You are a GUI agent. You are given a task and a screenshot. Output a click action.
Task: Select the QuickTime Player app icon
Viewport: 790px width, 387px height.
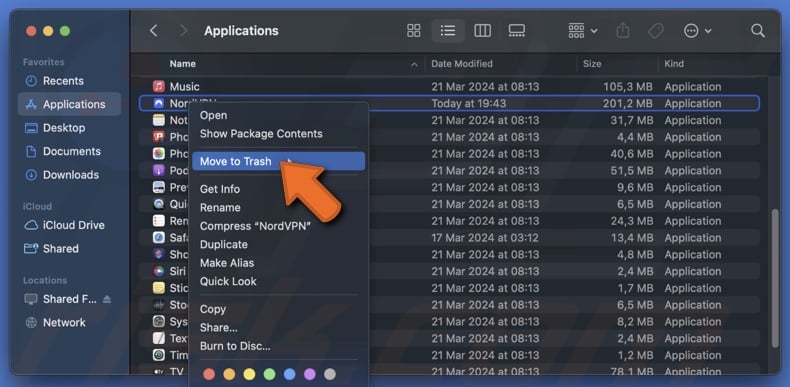pyautogui.click(x=159, y=204)
